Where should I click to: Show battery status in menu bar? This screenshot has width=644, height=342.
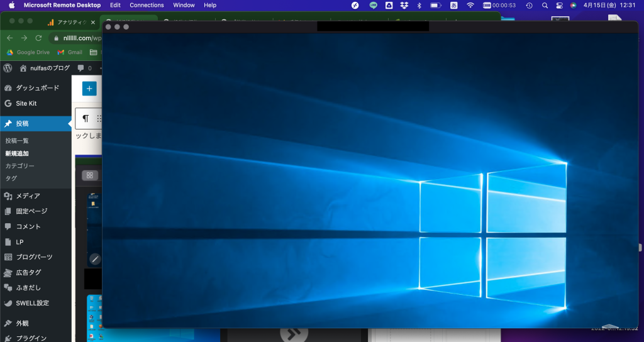pyautogui.click(x=436, y=5)
